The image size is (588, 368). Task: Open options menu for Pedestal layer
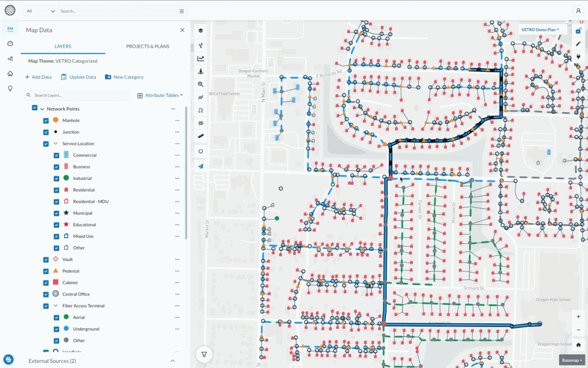pos(177,271)
